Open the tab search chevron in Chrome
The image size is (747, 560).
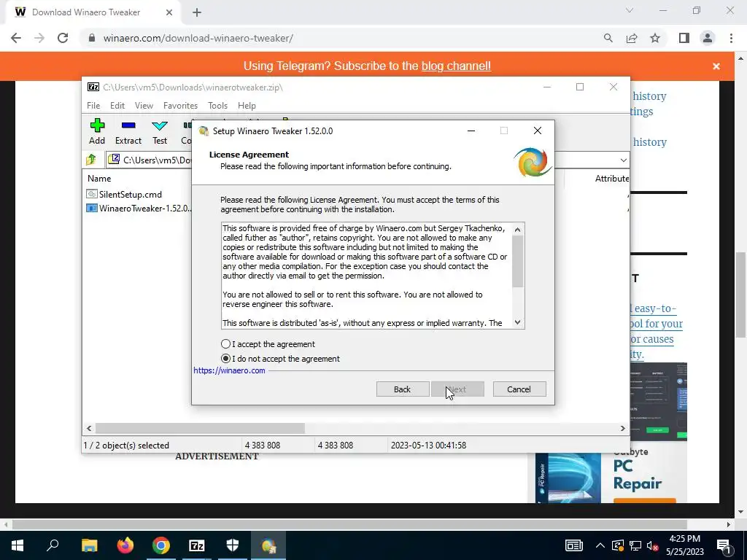coord(630,10)
